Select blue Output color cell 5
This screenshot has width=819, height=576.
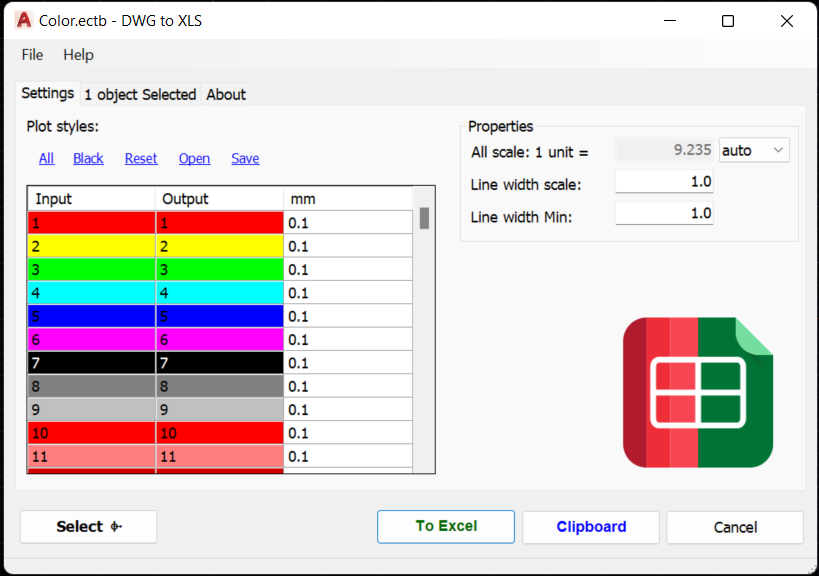[x=220, y=316]
